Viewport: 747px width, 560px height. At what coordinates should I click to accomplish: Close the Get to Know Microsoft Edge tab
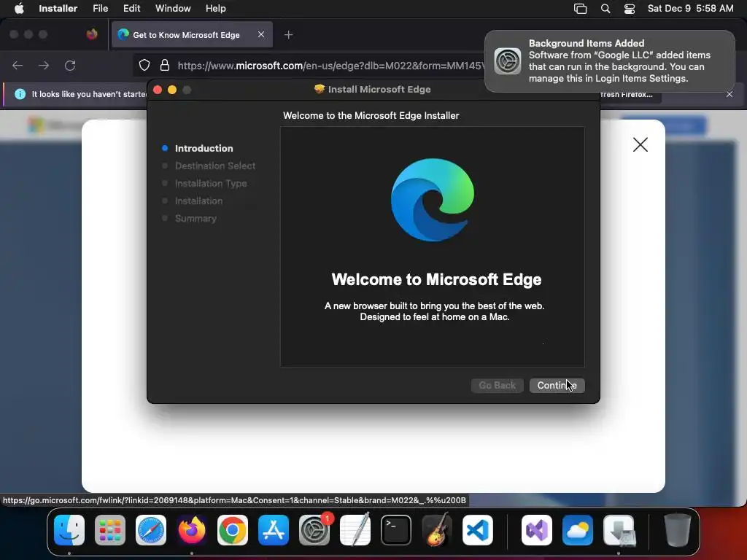(x=261, y=35)
